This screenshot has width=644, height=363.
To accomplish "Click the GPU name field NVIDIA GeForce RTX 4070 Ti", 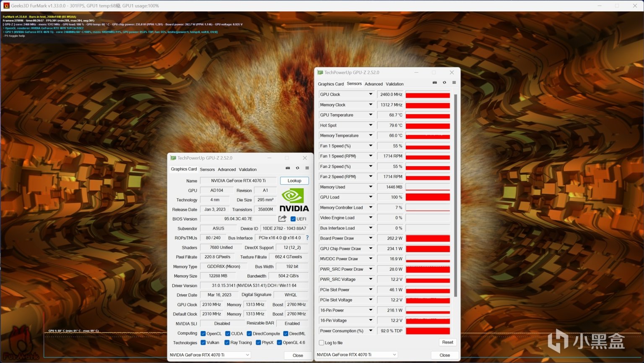I will [x=238, y=180].
